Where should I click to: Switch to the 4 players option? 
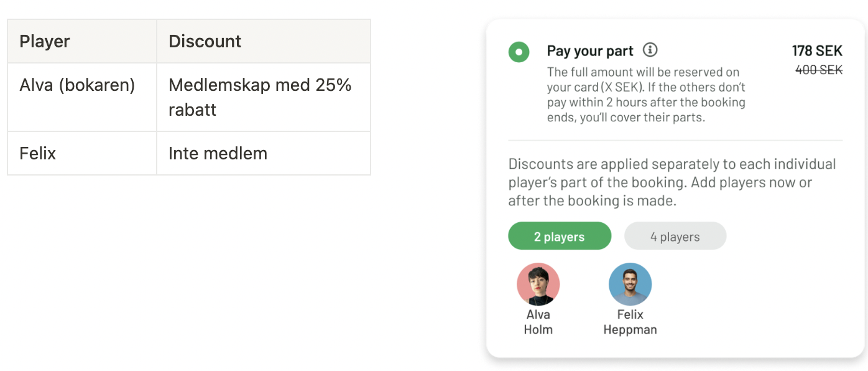tap(675, 237)
